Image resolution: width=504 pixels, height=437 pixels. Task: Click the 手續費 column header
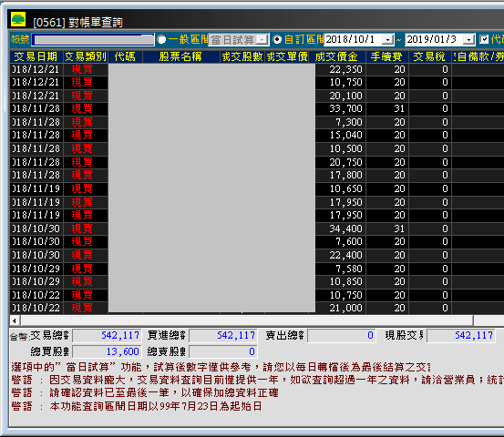tap(387, 56)
